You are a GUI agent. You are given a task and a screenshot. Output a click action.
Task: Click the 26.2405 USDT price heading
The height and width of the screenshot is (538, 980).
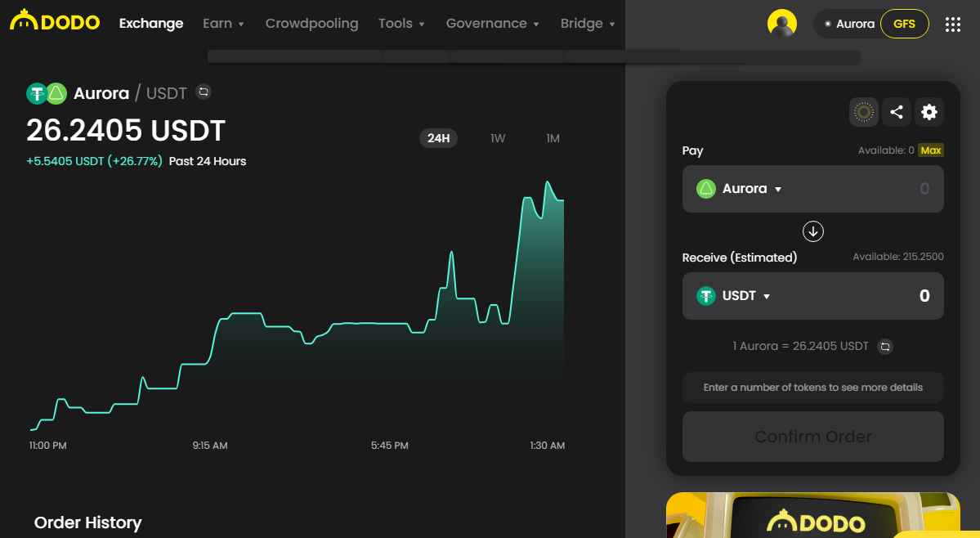click(126, 131)
